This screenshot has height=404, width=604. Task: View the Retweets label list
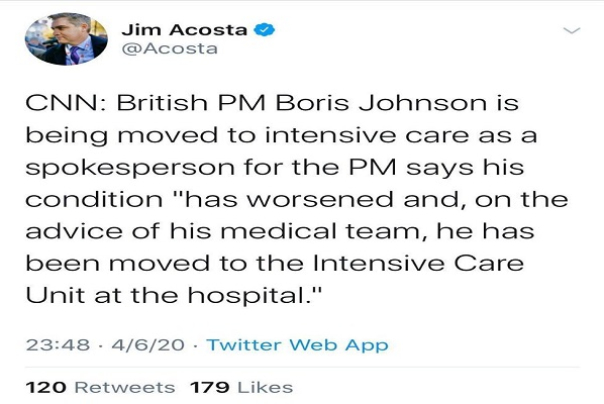coord(125,387)
